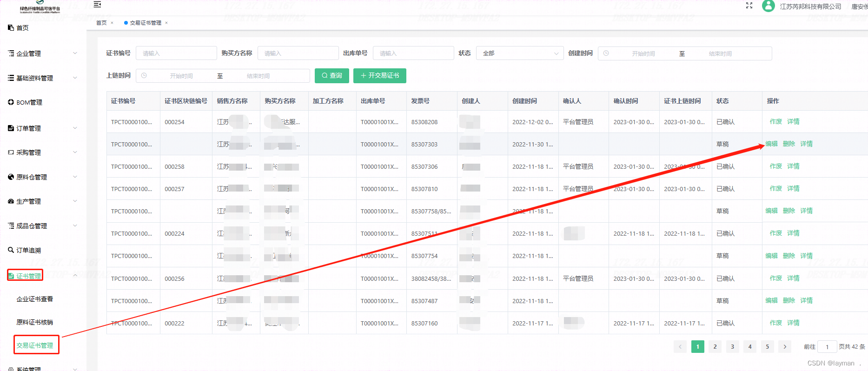Switch to the 交易证书管理 tab
868x371 pixels.
click(146, 23)
